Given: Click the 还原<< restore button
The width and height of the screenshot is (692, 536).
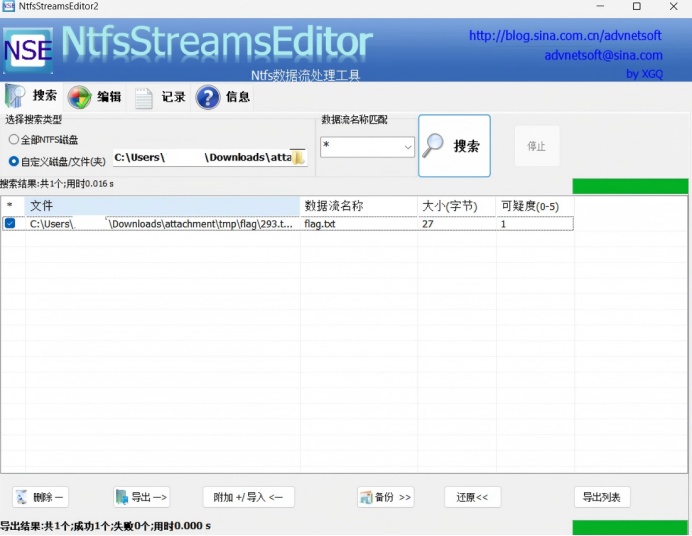Looking at the screenshot, I should click(472, 498).
